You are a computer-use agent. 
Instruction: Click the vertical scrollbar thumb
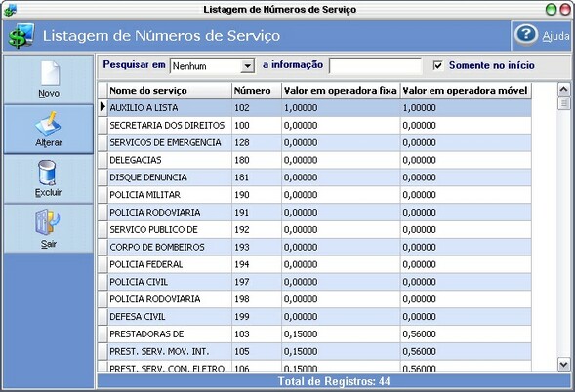[563, 103]
